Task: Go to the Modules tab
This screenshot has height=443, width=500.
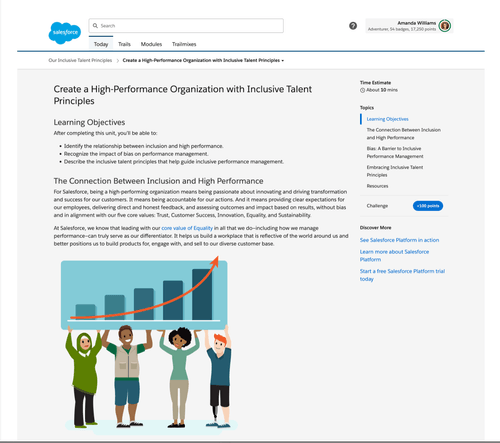Action: click(151, 44)
